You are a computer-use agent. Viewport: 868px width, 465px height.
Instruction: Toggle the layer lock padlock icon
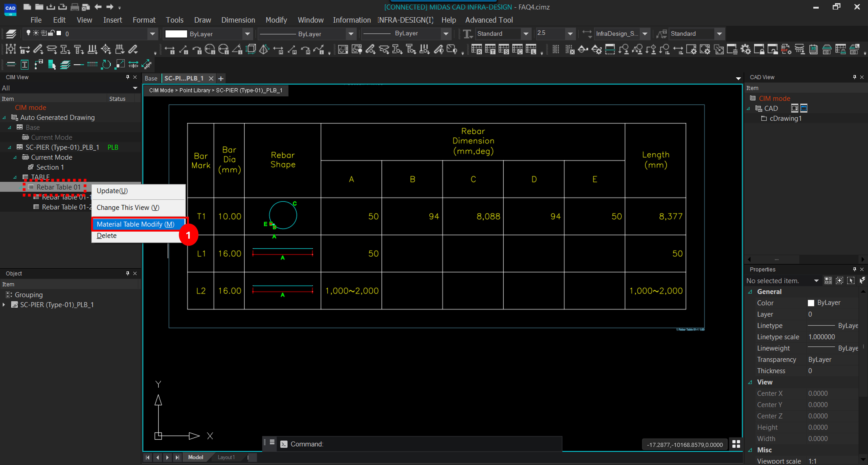tap(51, 33)
